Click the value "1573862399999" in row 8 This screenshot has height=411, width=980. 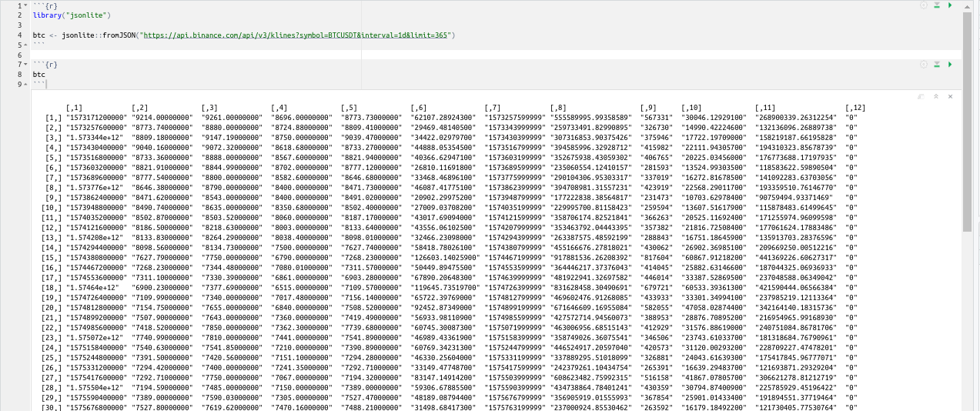(x=514, y=188)
